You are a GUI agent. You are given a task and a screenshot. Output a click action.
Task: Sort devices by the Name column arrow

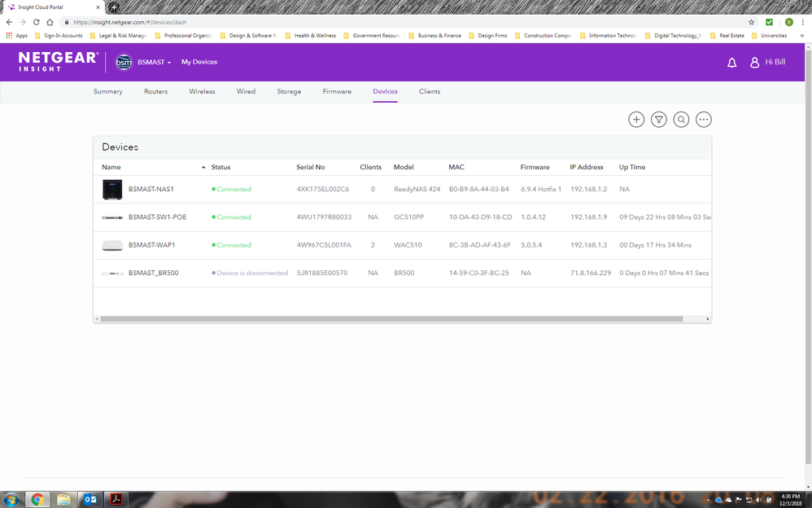tap(203, 168)
